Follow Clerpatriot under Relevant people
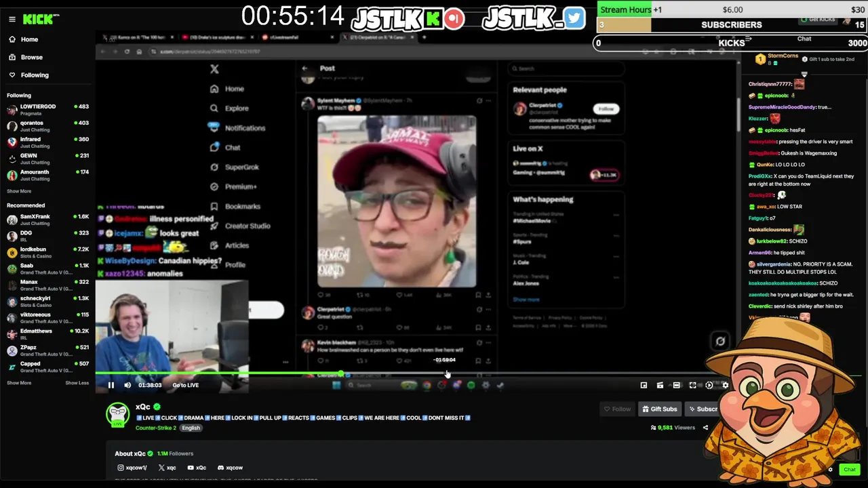The width and height of the screenshot is (868, 488). [606, 109]
